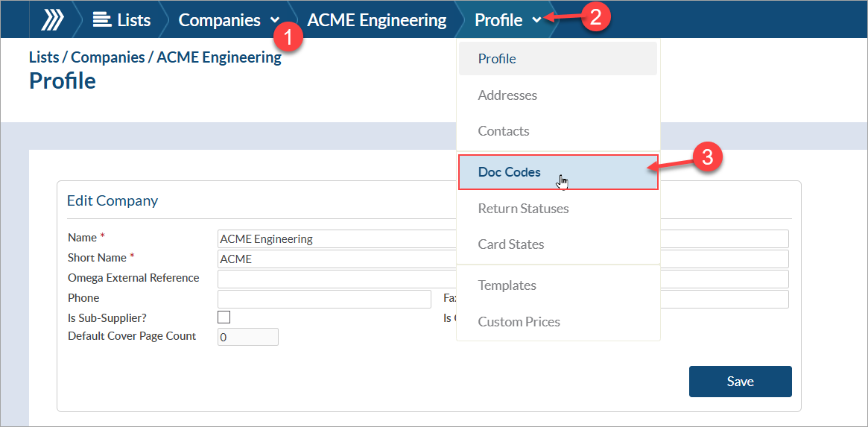
Task: Open Templates from the dropdown menu
Action: coord(507,285)
